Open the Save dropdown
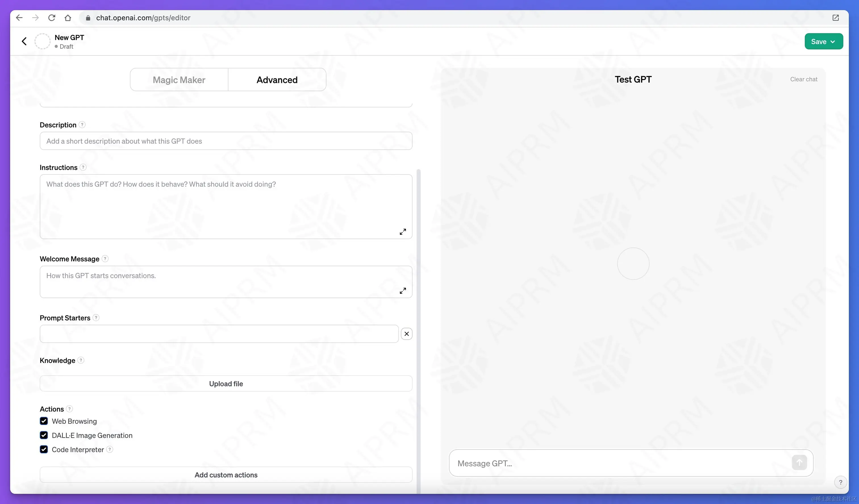The image size is (859, 504). [x=823, y=41]
